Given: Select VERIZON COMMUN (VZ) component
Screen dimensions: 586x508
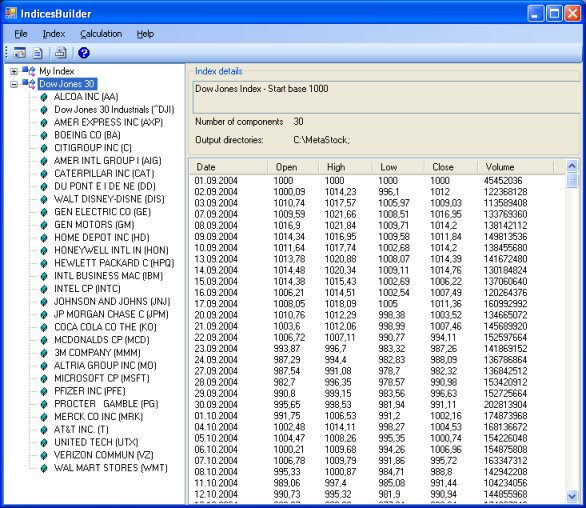Looking at the screenshot, I should tap(104, 455).
